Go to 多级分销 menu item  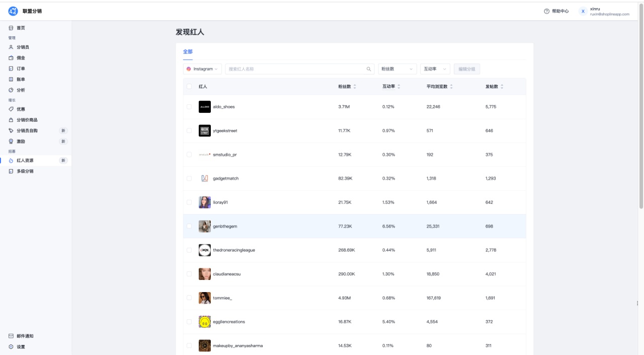tap(25, 171)
